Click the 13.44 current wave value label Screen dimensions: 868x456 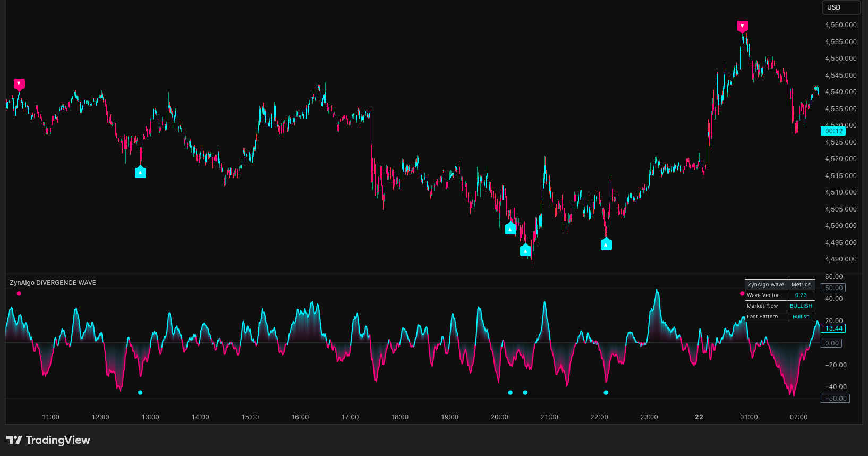click(833, 328)
